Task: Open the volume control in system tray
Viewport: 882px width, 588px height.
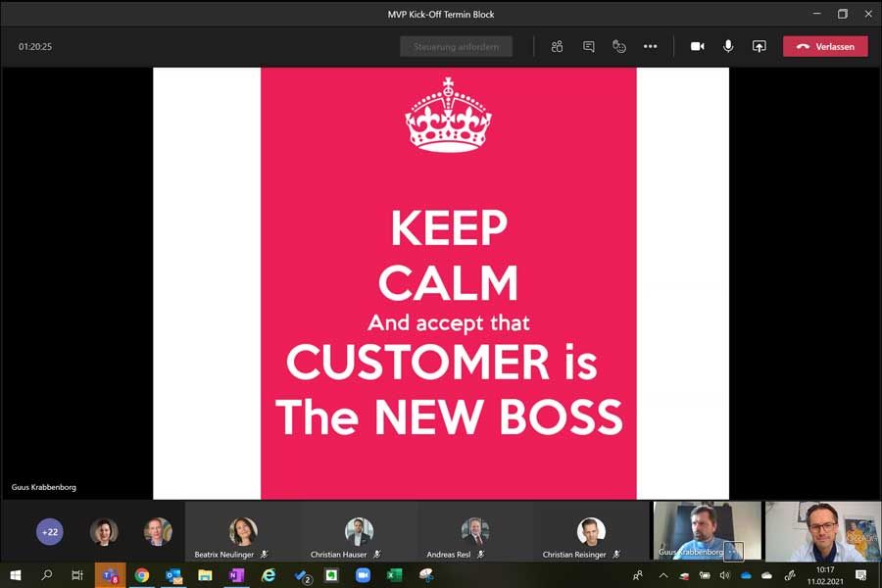Action: (x=725, y=575)
